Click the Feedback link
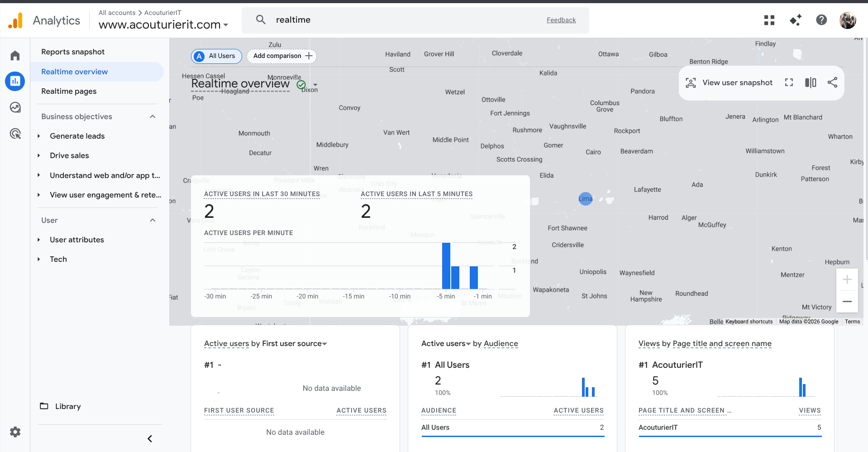 [x=561, y=20]
